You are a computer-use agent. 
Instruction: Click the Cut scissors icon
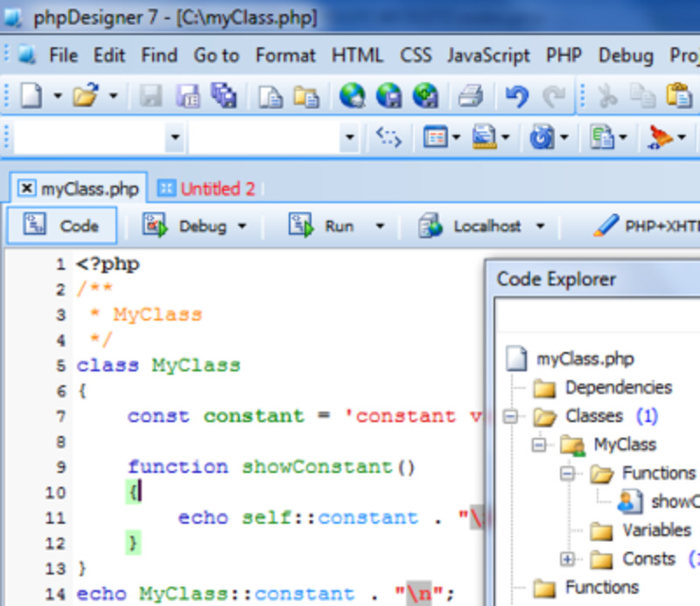(607, 95)
